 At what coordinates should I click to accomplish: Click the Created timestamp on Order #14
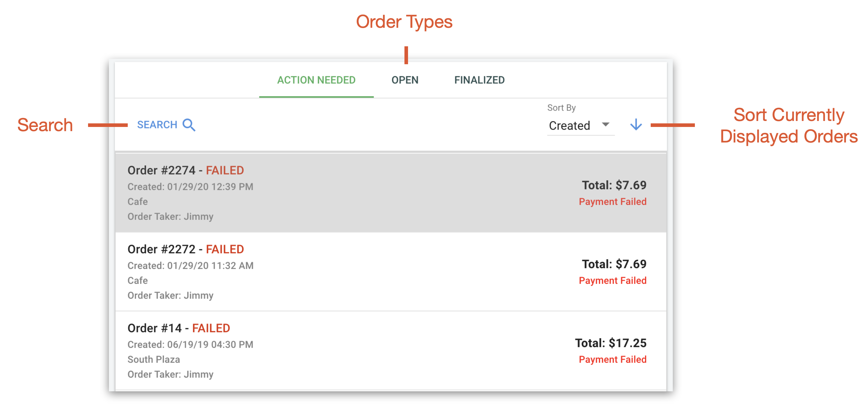pos(190,344)
